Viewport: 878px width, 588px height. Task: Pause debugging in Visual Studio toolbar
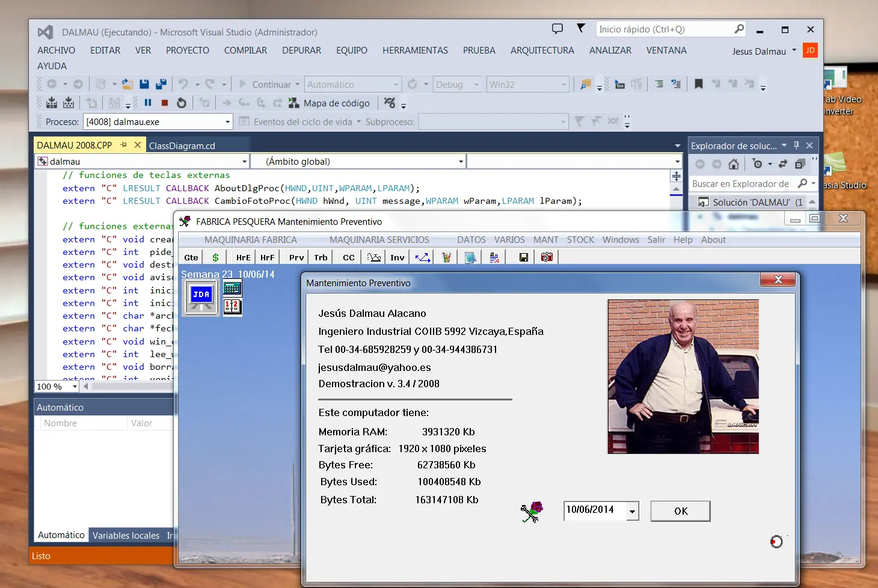pos(148,103)
